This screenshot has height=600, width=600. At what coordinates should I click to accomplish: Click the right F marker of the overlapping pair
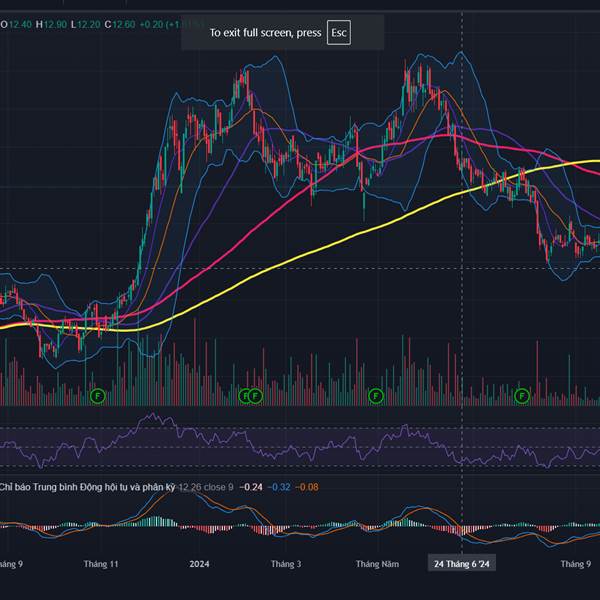click(256, 397)
